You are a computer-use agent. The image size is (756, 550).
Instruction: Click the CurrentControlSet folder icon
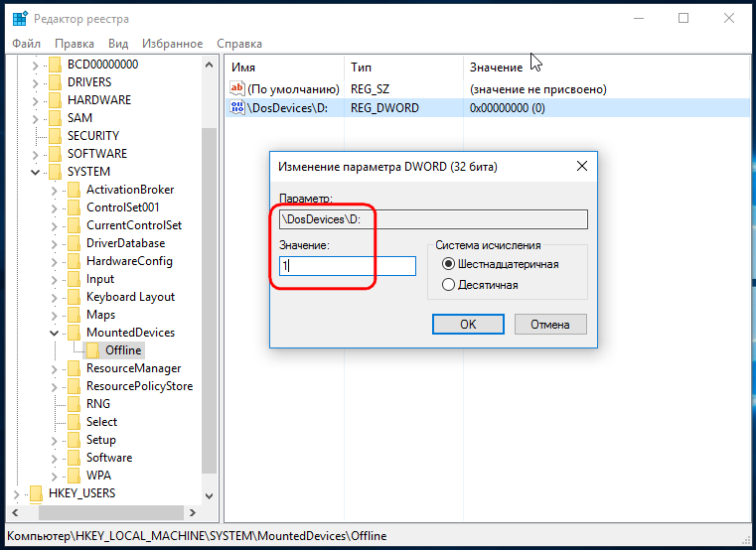point(75,225)
